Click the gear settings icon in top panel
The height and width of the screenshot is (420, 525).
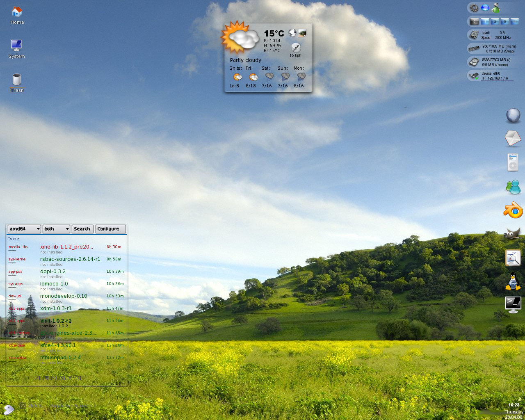pyautogui.click(x=474, y=8)
